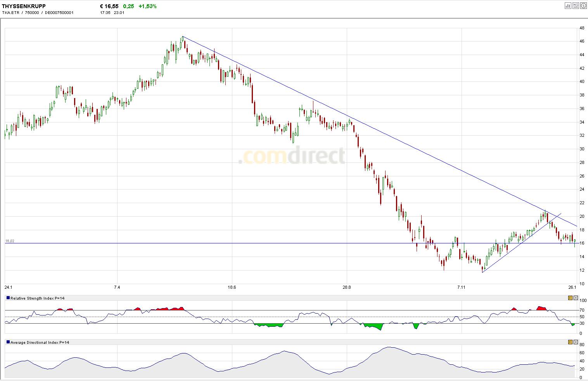Click the 48 price axis label
588x381 pixels.
point(582,28)
